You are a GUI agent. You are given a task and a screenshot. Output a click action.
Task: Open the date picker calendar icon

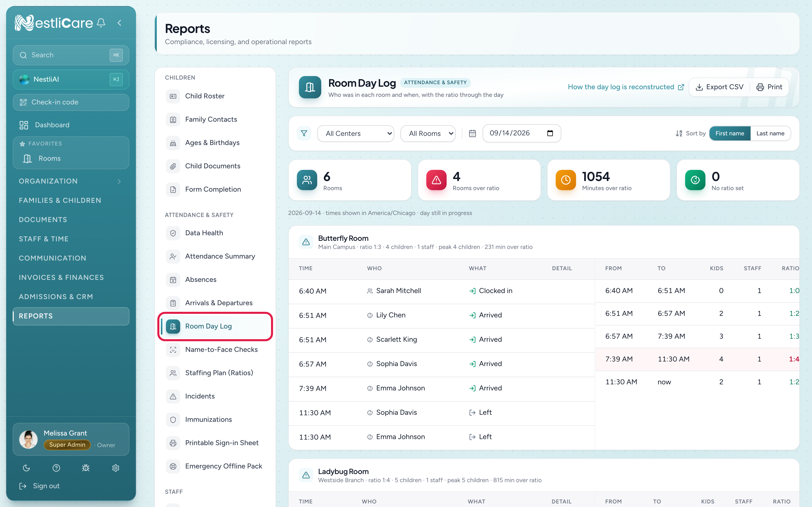[550, 133]
